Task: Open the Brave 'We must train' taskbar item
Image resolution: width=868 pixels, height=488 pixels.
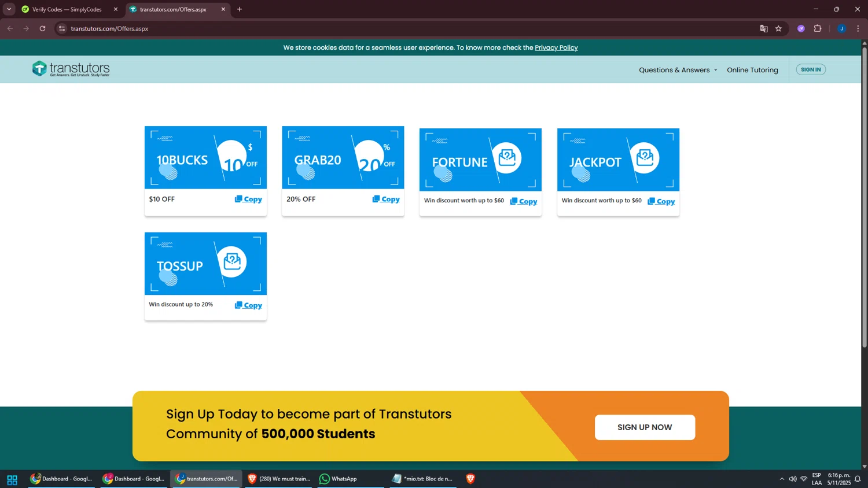Action: tap(279, 479)
